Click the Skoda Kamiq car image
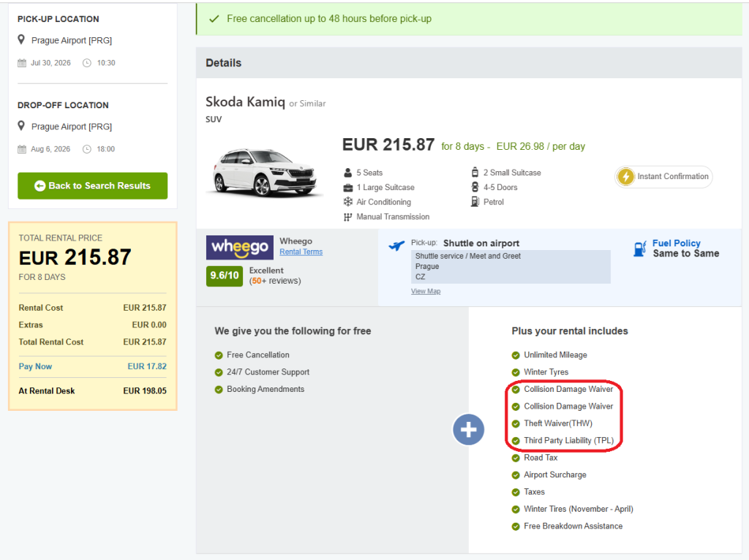This screenshot has height=560, width=749. pyautogui.click(x=265, y=173)
